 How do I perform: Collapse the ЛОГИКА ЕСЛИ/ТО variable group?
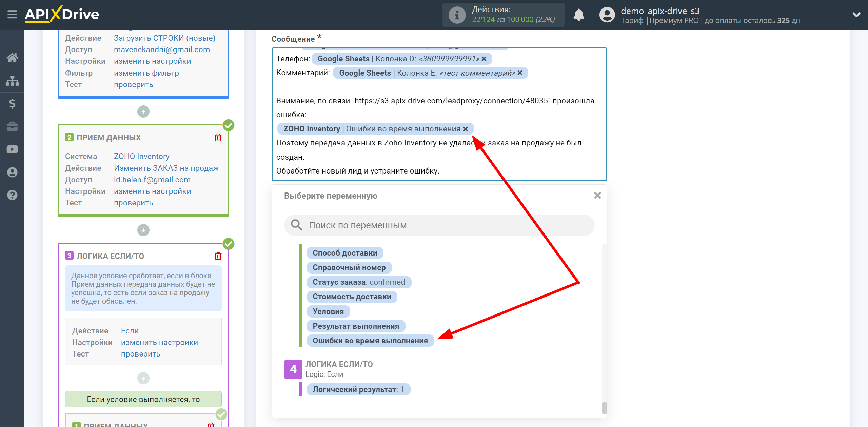coord(293,369)
